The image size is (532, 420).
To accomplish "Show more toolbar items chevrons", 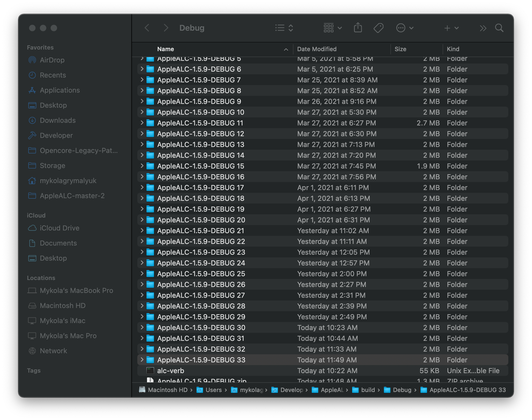I will click(x=483, y=28).
